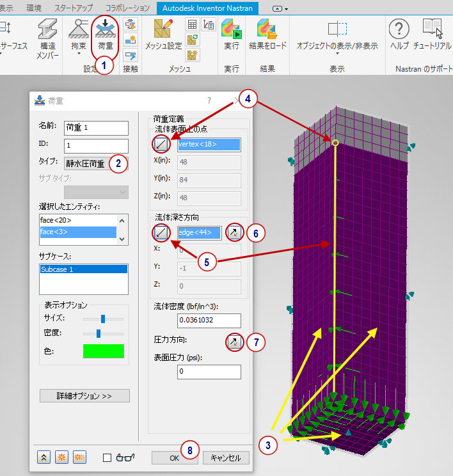Activate the fluid surface point selector
The image size is (453, 476).
tap(161, 145)
